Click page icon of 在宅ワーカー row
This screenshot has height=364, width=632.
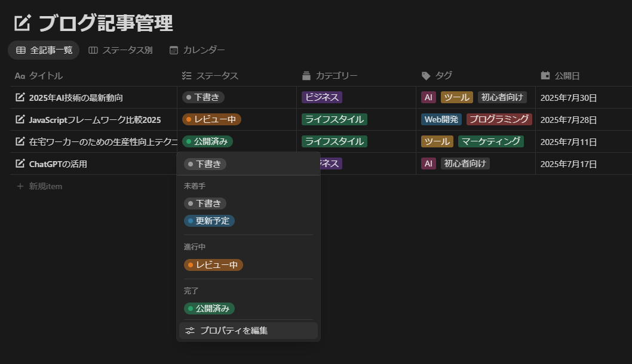coord(20,142)
